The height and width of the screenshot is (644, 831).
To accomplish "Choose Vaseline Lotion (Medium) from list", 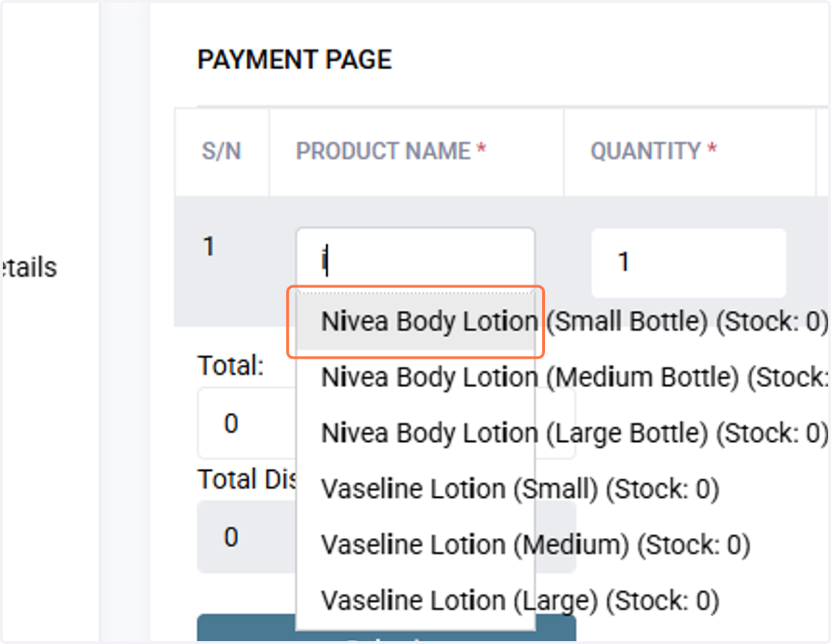I will [415, 545].
